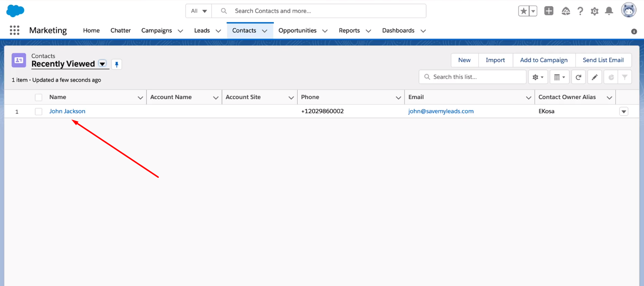Open the John Jackson contact link
Screen dimensions: 644x286
pos(67,112)
